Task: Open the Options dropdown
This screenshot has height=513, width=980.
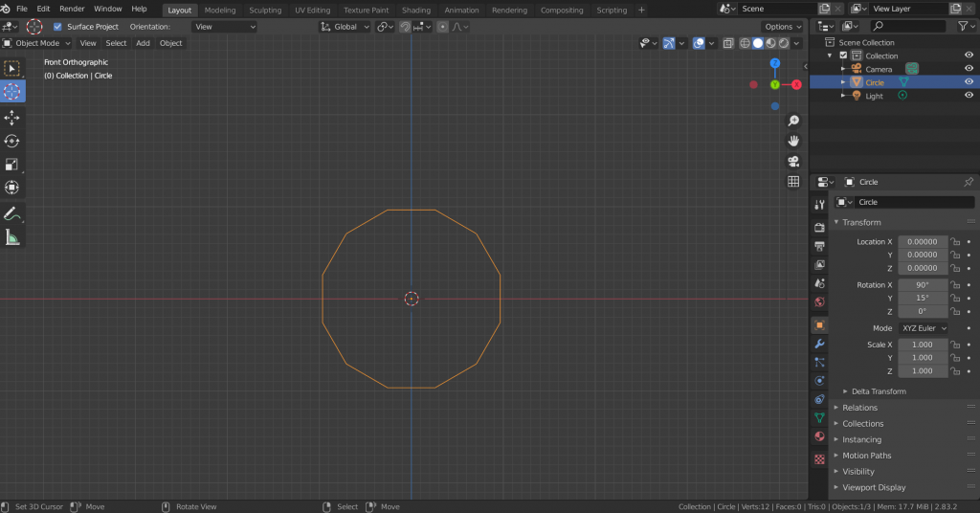Action: (x=783, y=27)
